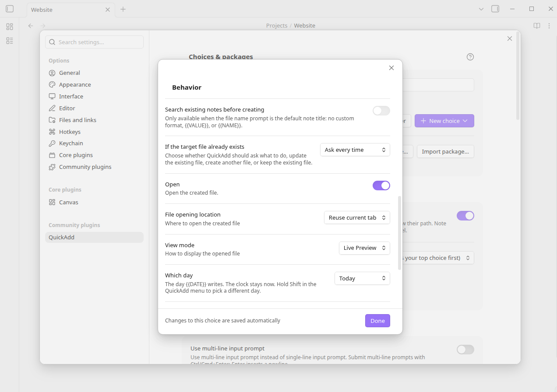The width and height of the screenshot is (557, 392).
Task: Click the Interface monitor icon
Action: (x=52, y=96)
